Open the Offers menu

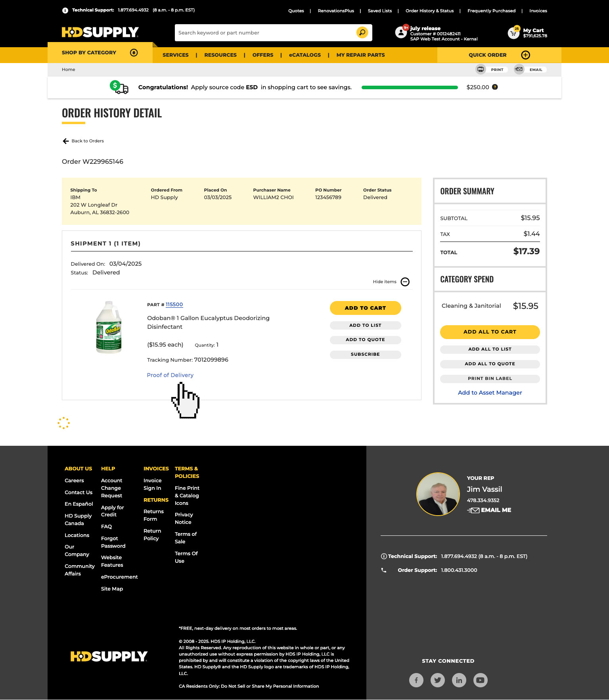point(263,55)
